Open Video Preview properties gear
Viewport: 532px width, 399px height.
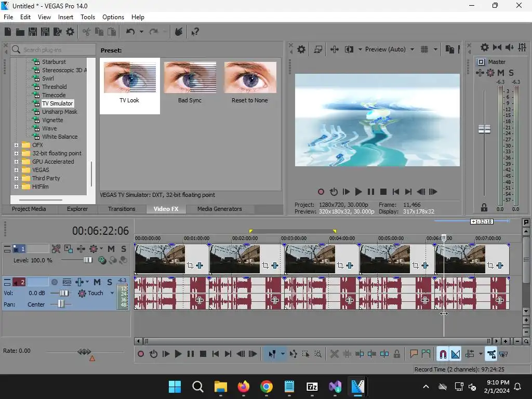point(301,49)
